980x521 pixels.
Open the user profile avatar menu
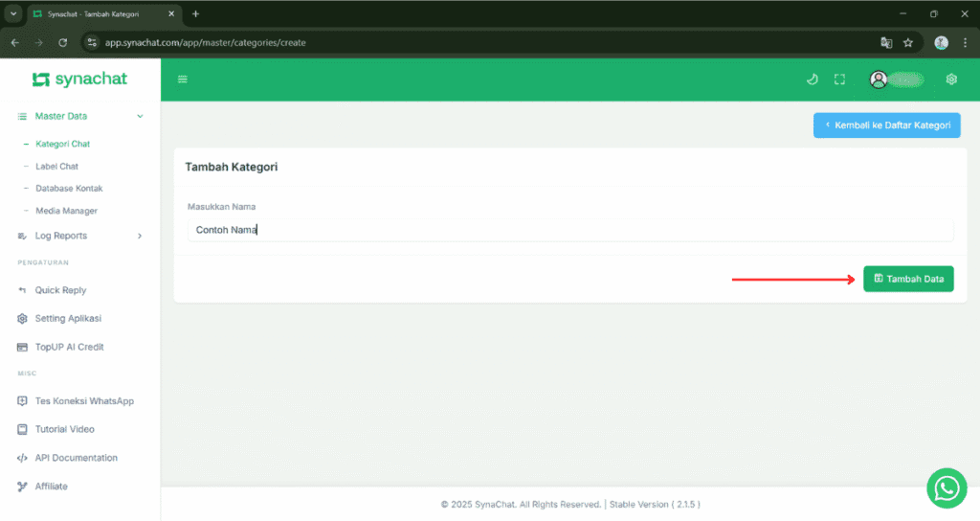[879, 79]
